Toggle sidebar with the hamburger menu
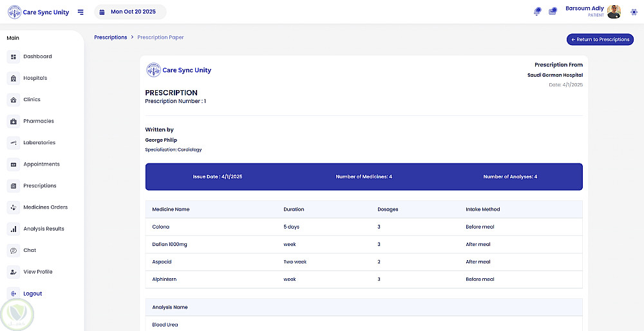Screen dimensions: 644x331 pyautogui.click(x=80, y=12)
